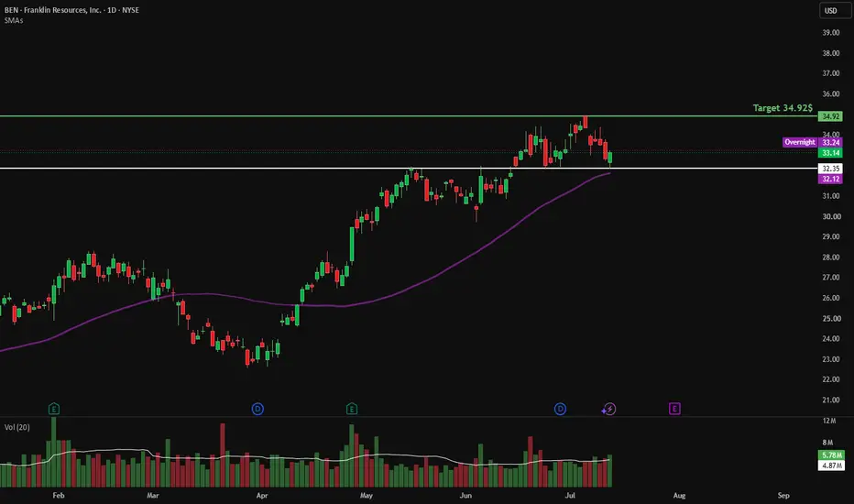Click the Aug label on time axis

point(679,495)
